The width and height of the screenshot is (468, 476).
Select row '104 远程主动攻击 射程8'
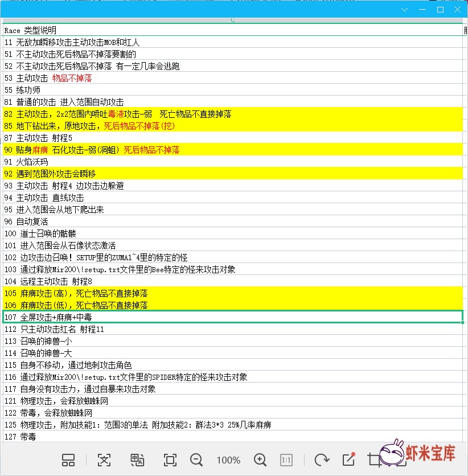click(232, 281)
